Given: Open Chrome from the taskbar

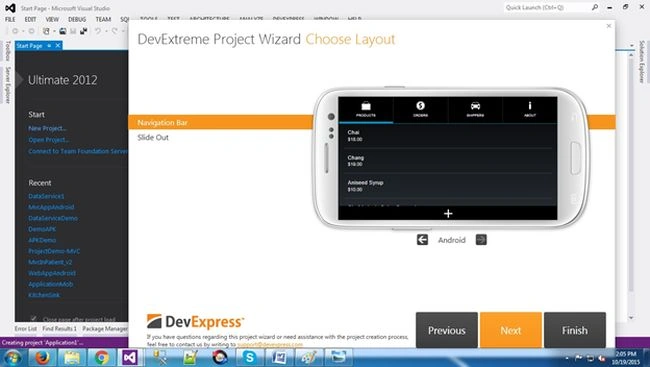Looking at the screenshot, I should 101,357.
